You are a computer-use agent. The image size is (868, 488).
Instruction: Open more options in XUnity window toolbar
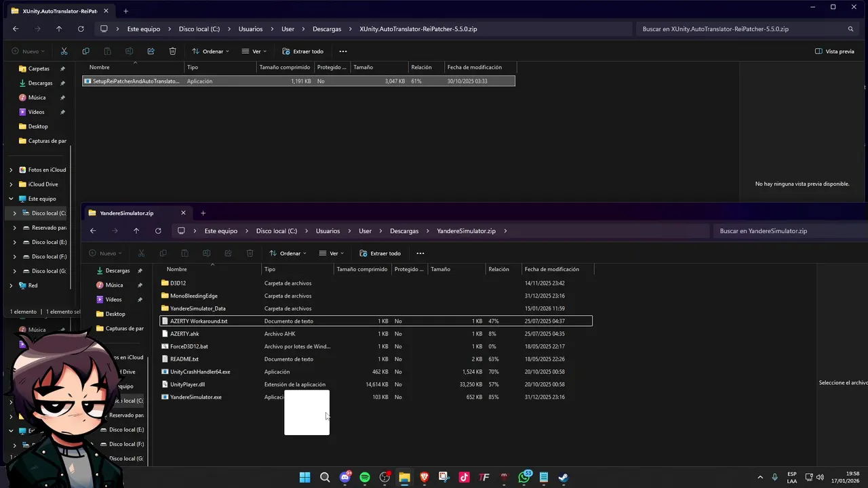tap(342, 52)
